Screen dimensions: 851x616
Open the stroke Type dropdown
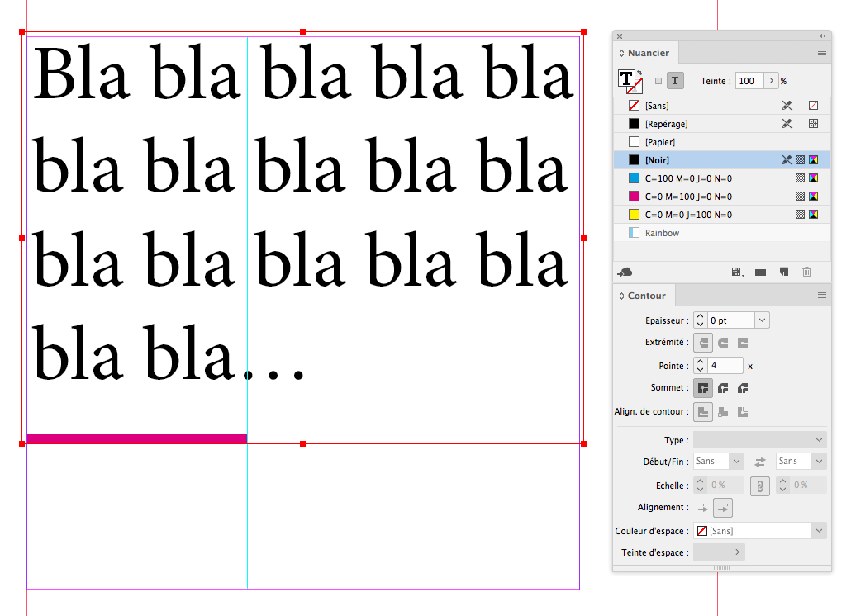pyautogui.click(x=758, y=439)
